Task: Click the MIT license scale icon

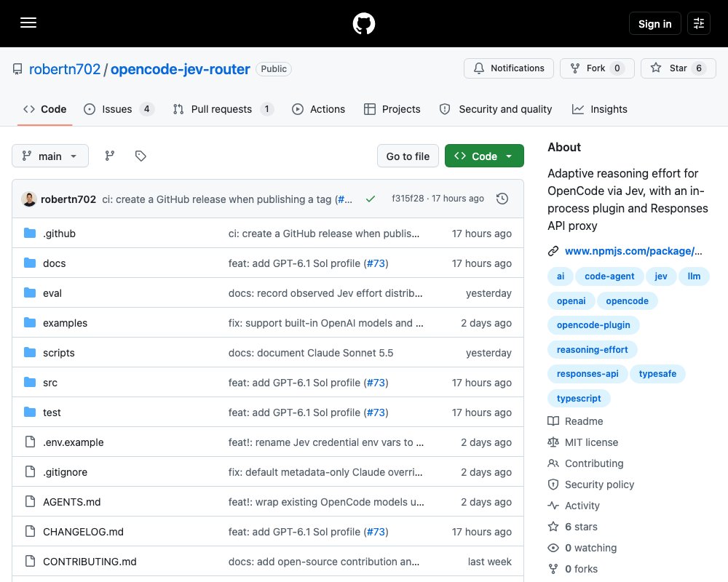Action: 553,442
